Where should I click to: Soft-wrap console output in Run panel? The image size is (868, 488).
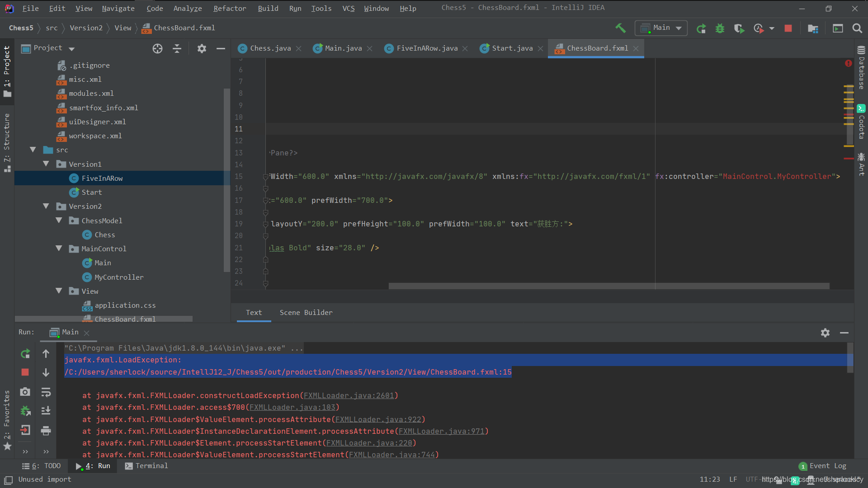pos(46,392)
